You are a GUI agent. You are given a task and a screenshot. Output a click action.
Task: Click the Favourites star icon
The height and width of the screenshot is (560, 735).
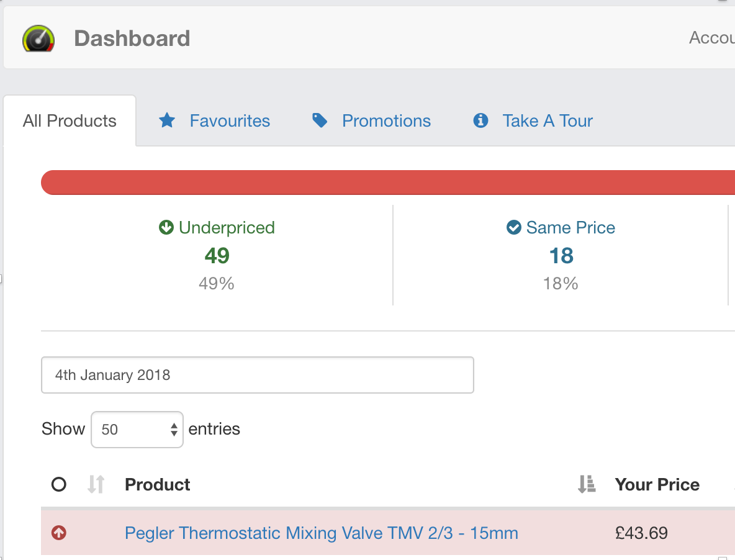pos(167,120)
